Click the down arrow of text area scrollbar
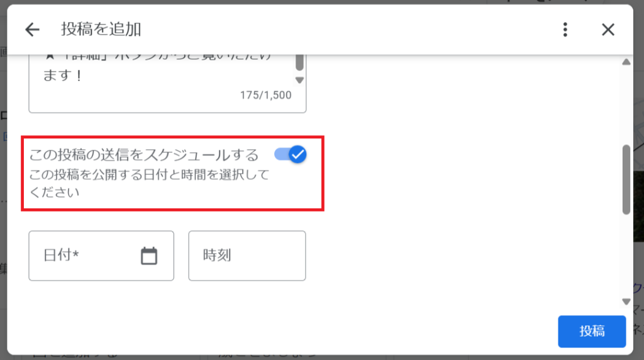This screenshot has height=360, width=644. (x=300, y=80)
